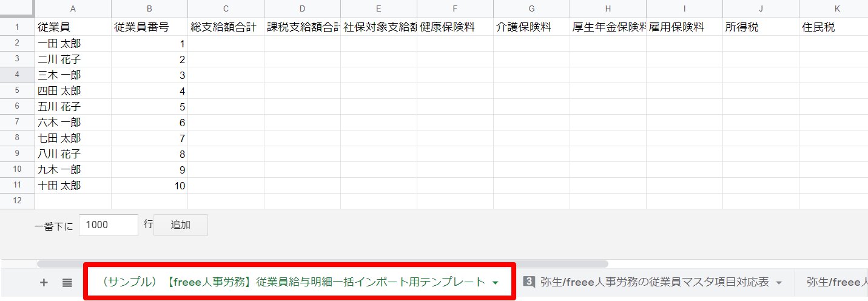The image size is (868, 301).
Task: Select the cell containing 八川 花子
Action: 73,154
